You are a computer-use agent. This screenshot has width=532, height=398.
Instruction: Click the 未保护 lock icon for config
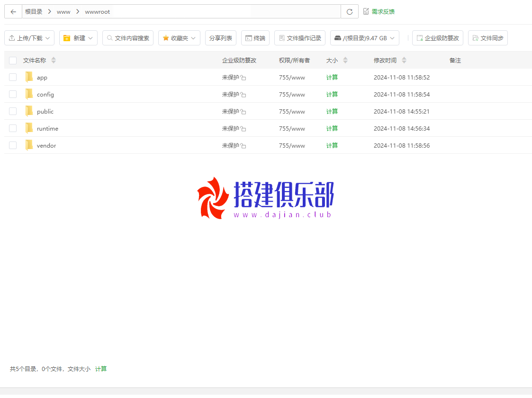243,95
